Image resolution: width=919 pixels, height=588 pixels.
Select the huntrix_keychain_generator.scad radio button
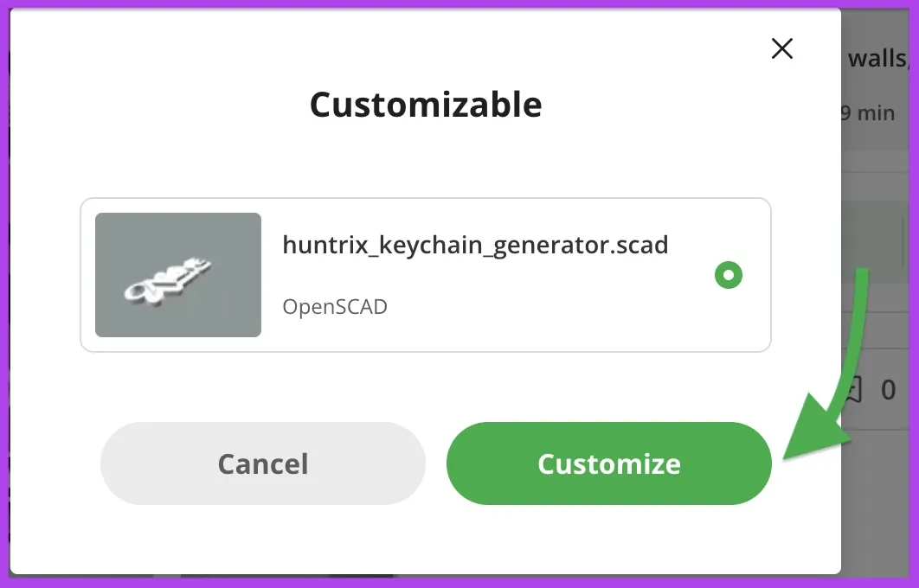(729, 275)
